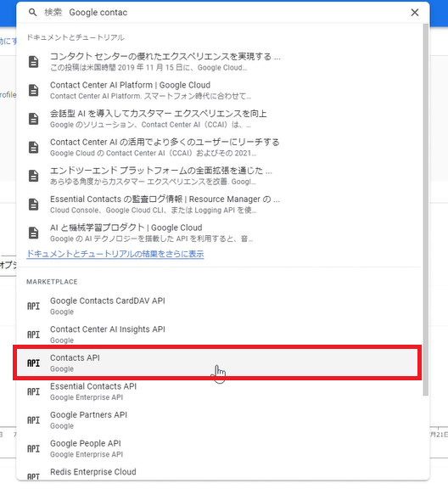The image size is (448, 489).
Task: Click the ドキュメントとチュートリアル section heading
Action: (x=76, y=37)
